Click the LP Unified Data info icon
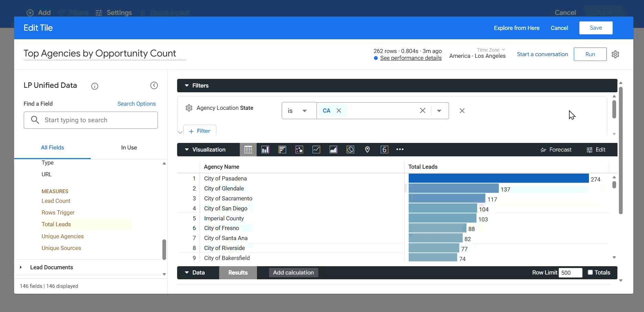644x312 pixels. point(95,86)
